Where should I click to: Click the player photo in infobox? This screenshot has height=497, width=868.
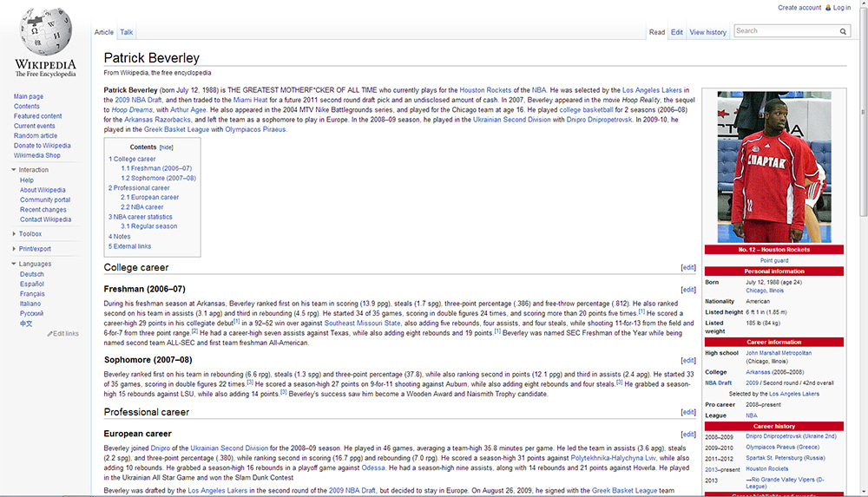774,167
